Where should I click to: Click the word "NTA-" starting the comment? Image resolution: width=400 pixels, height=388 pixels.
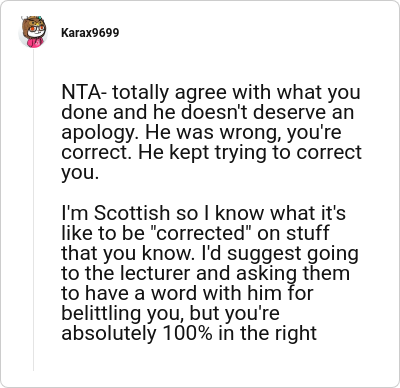(84, 92)
